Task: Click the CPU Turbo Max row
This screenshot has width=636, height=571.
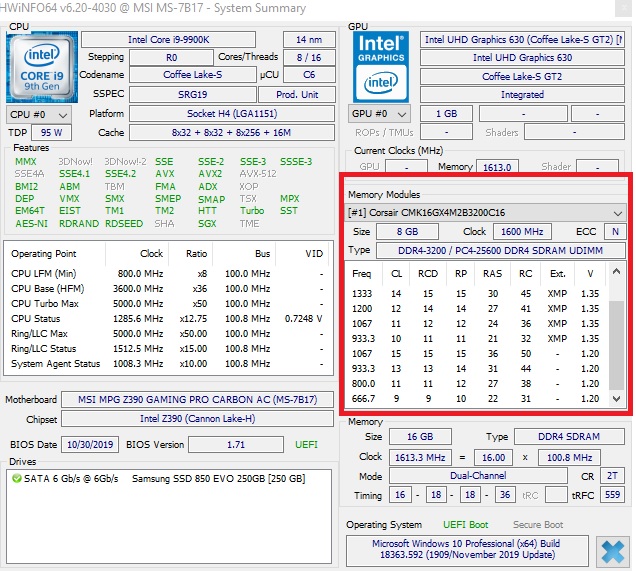Action: pos(168,304)
